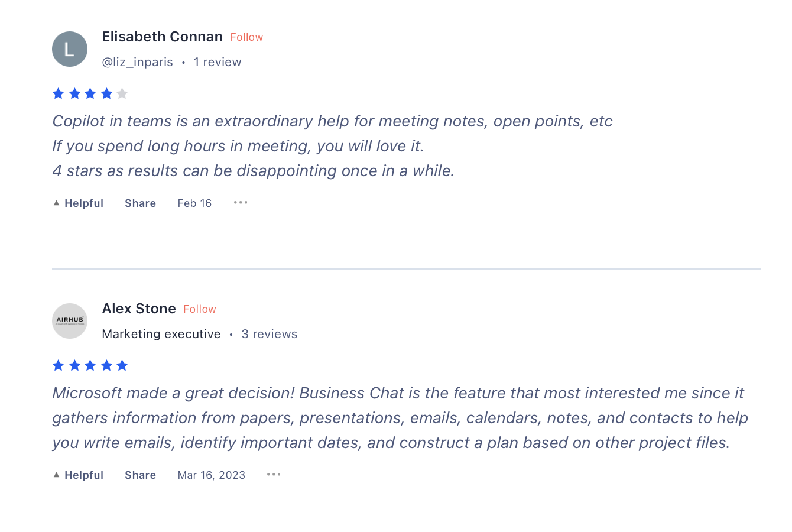This screenshot has height=532, width=792.
Task: Click the gray fifth star on Elisabeth's rating
Action: click(122, 93)
